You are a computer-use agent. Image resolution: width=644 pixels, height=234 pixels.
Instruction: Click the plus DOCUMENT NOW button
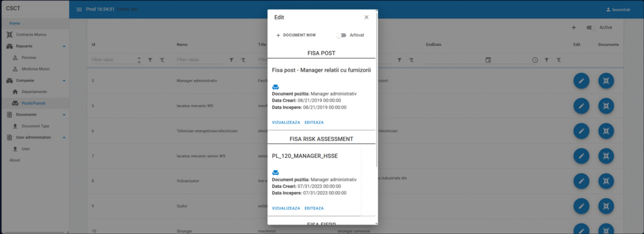point(296,35)
